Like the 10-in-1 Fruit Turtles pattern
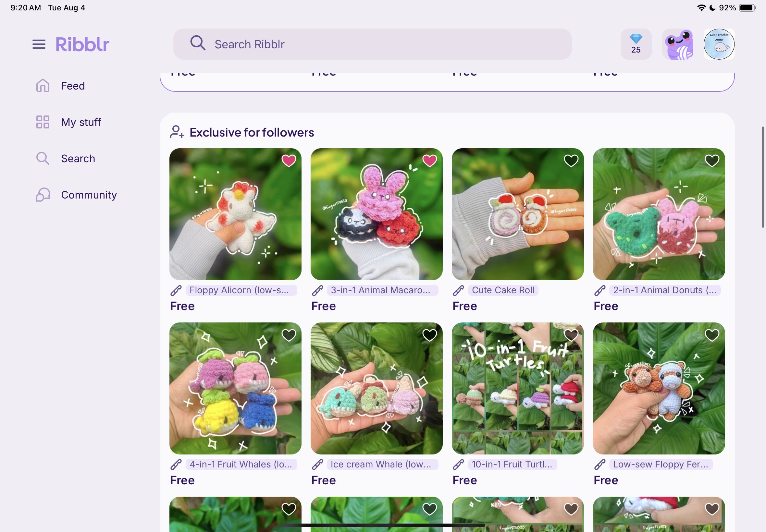The width and height of the screenshot is (766, 532). point(571,335)
